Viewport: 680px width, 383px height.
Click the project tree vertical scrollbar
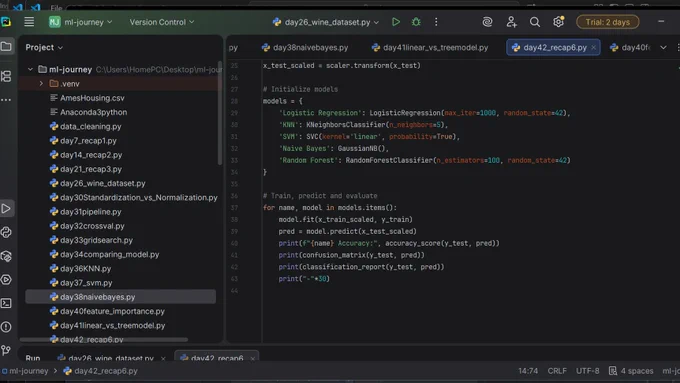point(220,114)
